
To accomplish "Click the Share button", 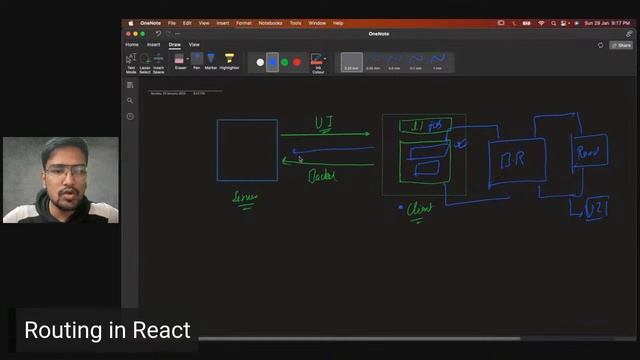I will click(x=621, y=45).
